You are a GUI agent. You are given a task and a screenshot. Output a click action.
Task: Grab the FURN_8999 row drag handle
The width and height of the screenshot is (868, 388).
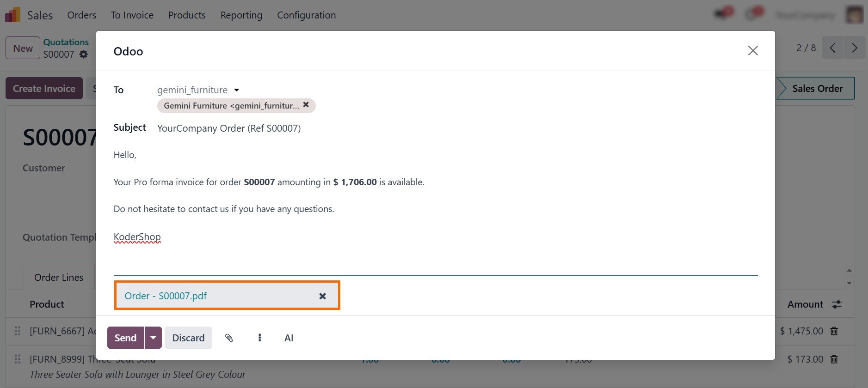[18, 359]
